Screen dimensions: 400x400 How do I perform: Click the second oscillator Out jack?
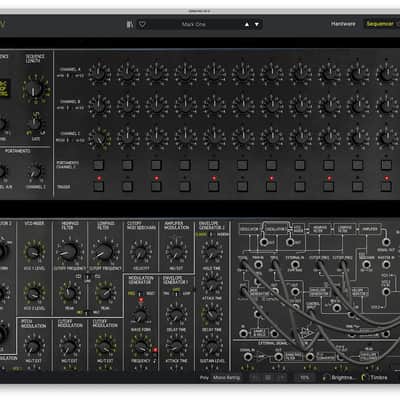(x=290, y=242)
